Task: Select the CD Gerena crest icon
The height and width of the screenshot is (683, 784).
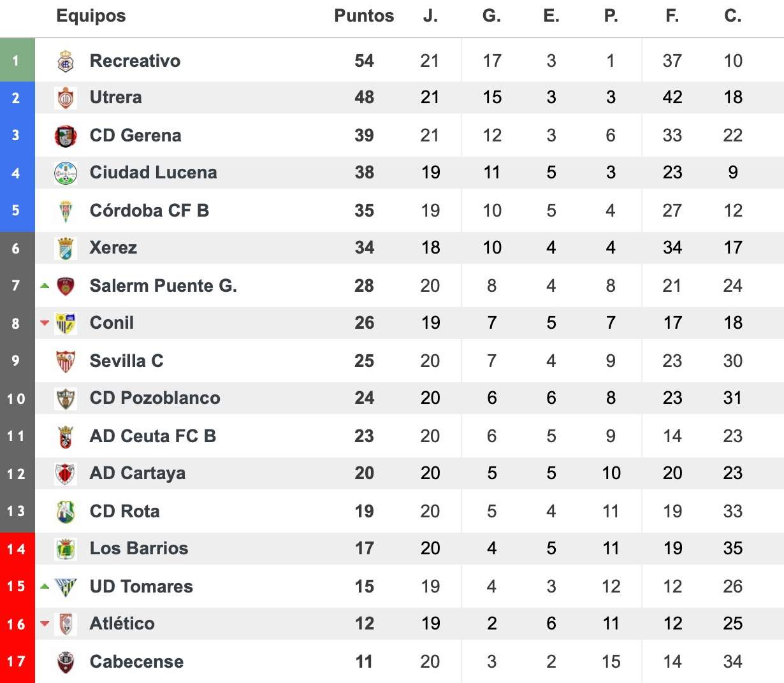Action: [x=66, y=136]
